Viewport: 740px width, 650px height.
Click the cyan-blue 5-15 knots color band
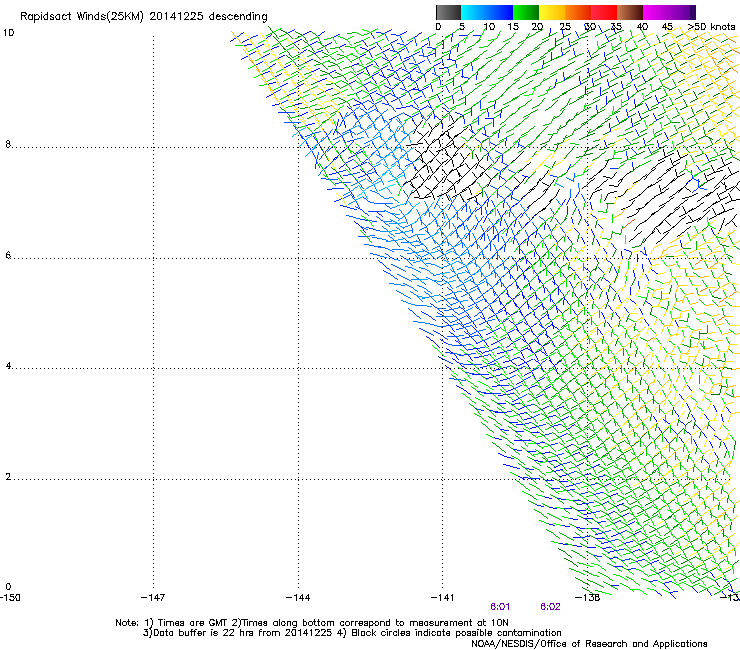pos(487,12)
